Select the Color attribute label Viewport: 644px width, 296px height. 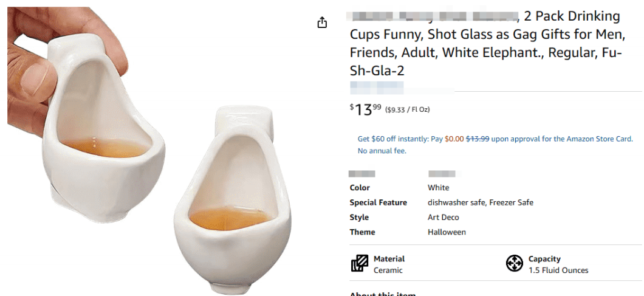[x=360, y=188]
